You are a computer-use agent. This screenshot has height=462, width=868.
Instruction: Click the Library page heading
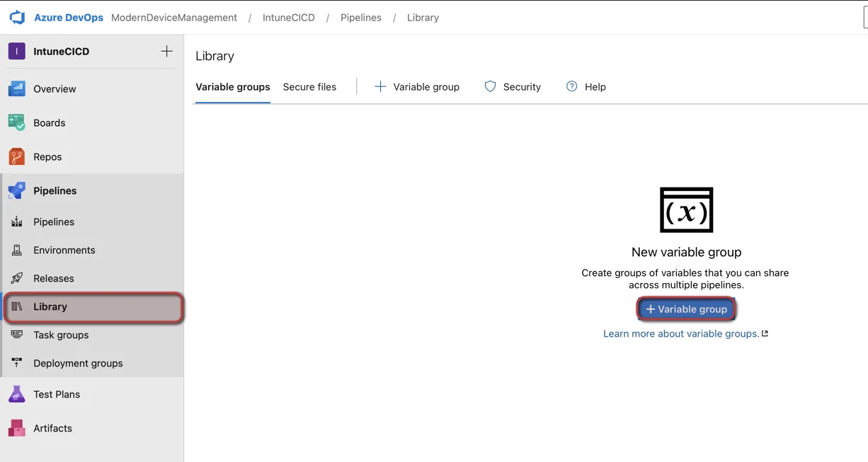(x=215, y=56)
